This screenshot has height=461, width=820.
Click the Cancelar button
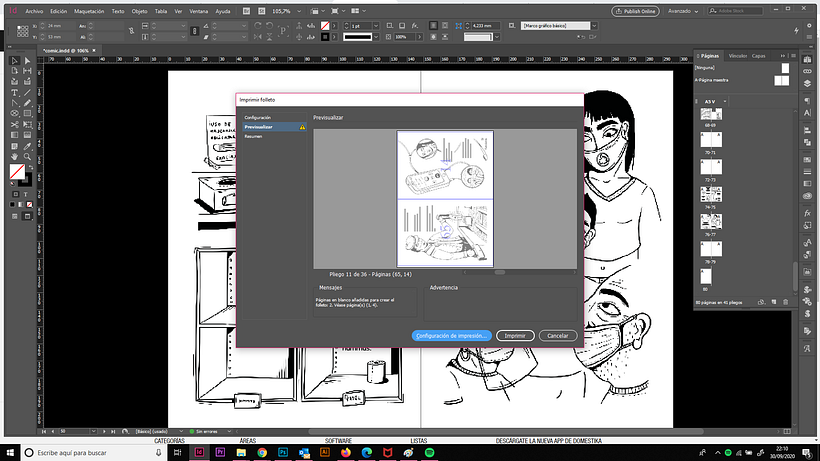(558, 336)
